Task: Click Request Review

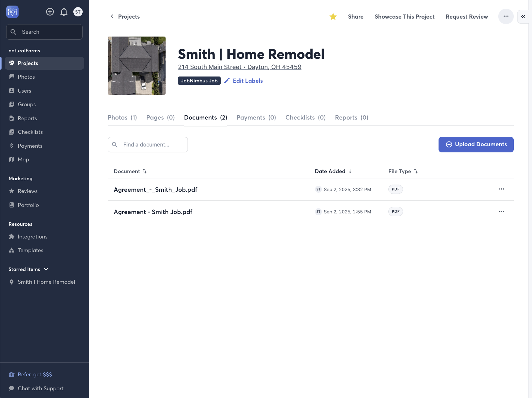Action: (x=467, y=17)
